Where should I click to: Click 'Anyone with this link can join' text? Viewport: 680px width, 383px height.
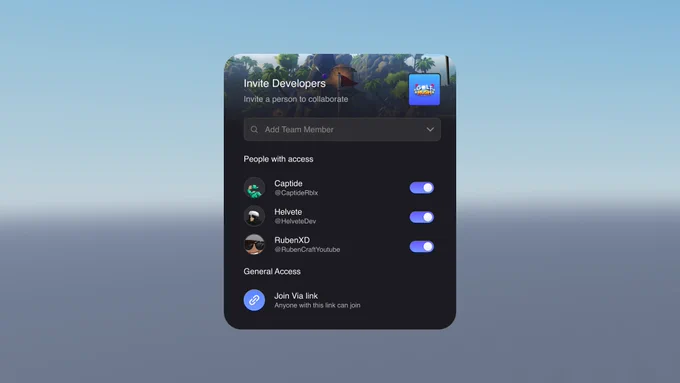[x=317, y=305]
